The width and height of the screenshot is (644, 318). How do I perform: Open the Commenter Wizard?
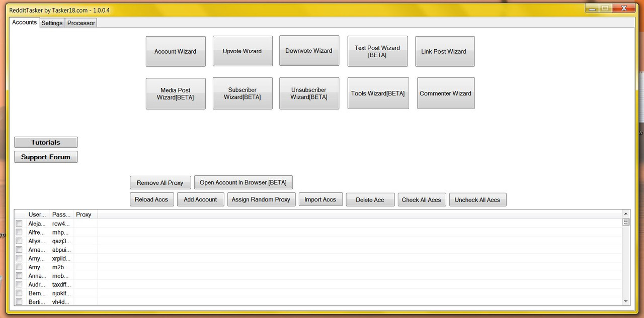446,93
